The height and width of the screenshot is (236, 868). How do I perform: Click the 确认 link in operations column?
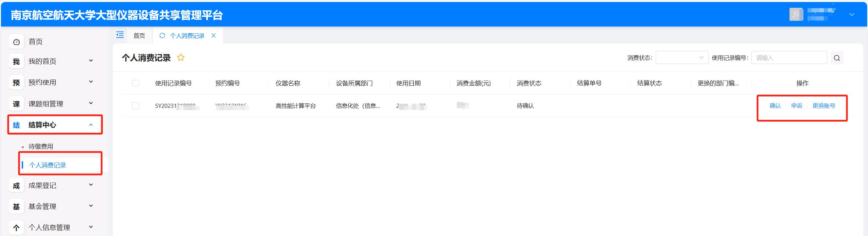775,106
